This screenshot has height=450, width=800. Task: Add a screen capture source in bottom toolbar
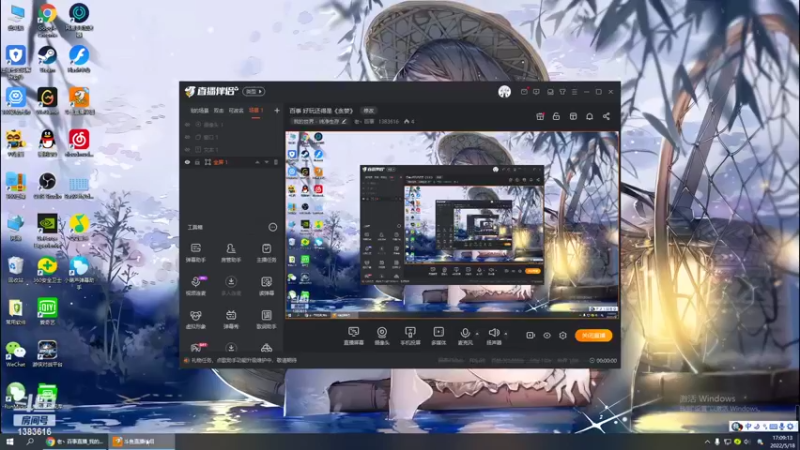(x=354, y=336)
